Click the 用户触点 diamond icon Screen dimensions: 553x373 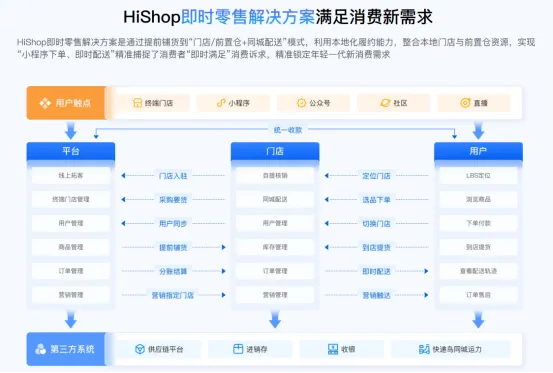click(45, 103)
